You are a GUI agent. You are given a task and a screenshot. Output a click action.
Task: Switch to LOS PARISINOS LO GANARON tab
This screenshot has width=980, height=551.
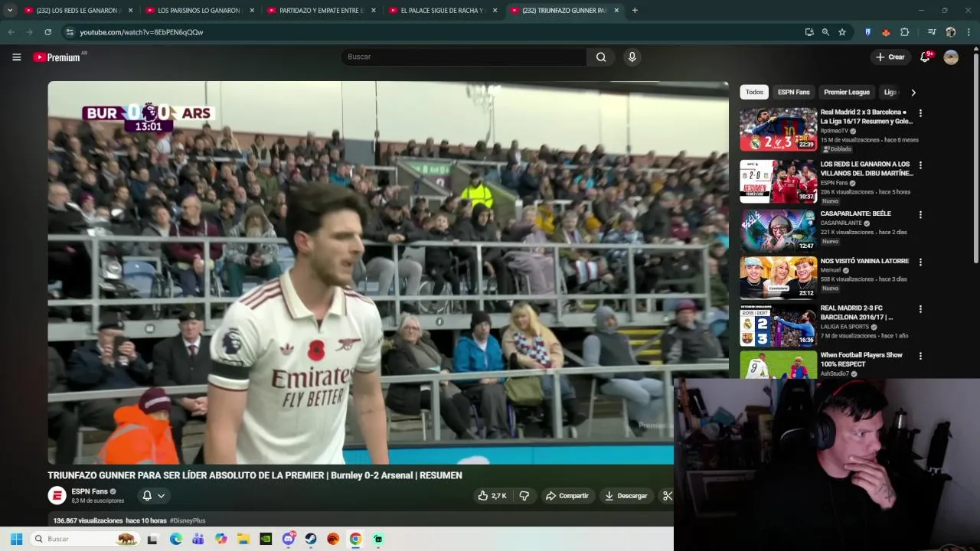(x=199, y=11)
